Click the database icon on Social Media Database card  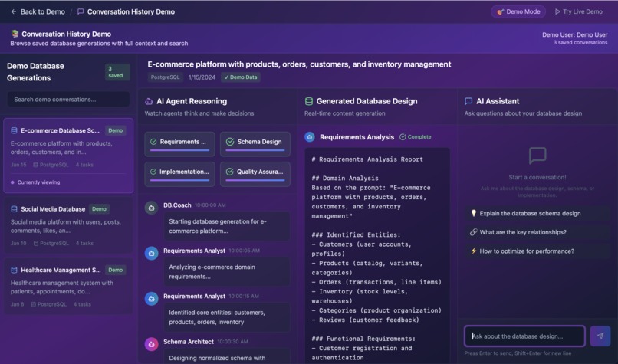coord(15,208)
